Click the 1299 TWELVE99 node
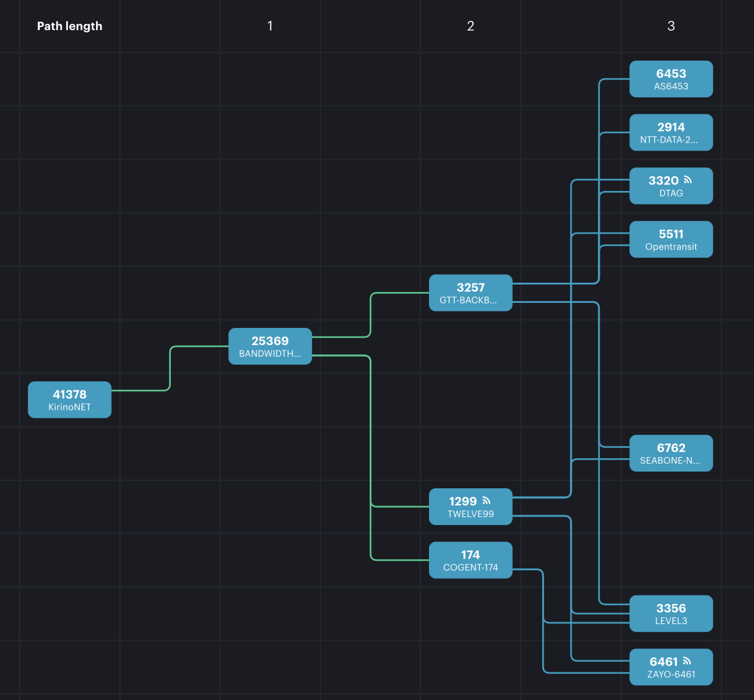Image resolution: width=754 pixels, height=700 pixels. click(x=470, y=507)
